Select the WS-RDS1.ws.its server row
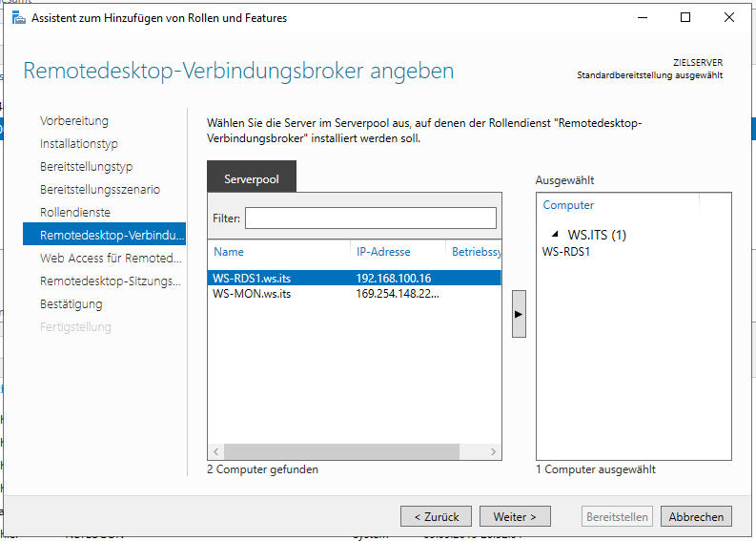This screenshot has height=541, width=756. (355, 278)
